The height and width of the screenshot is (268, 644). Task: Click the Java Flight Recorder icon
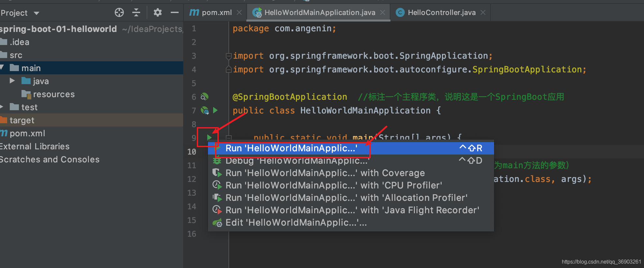point(217,210)
